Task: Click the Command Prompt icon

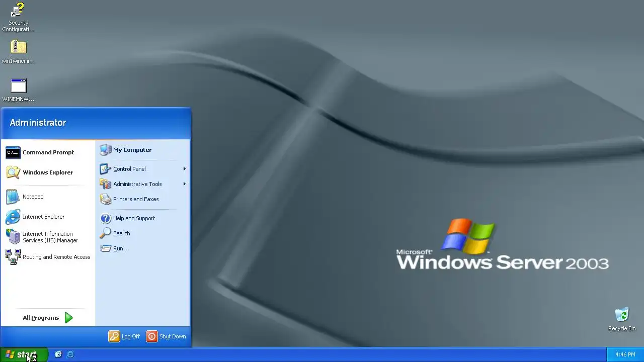Action: pos(13,152)
